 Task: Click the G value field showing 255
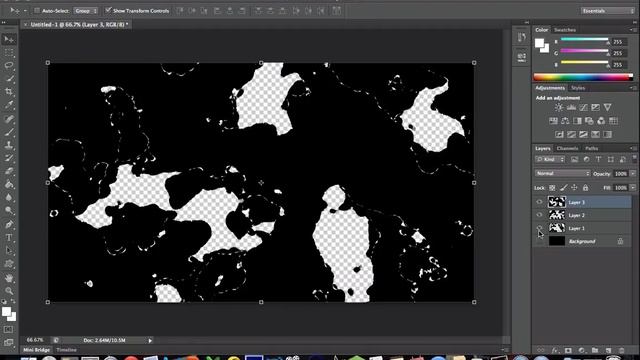click(619, 53)
